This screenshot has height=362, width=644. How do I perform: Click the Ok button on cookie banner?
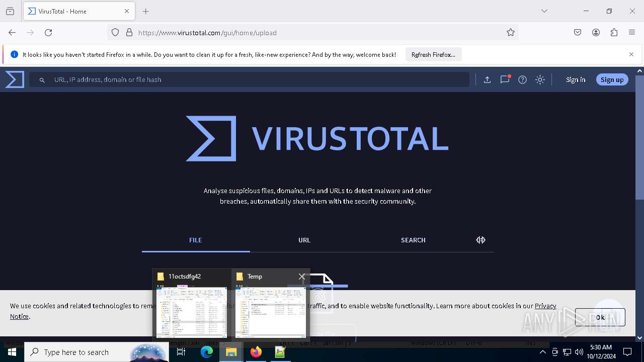tap(600, 317)
